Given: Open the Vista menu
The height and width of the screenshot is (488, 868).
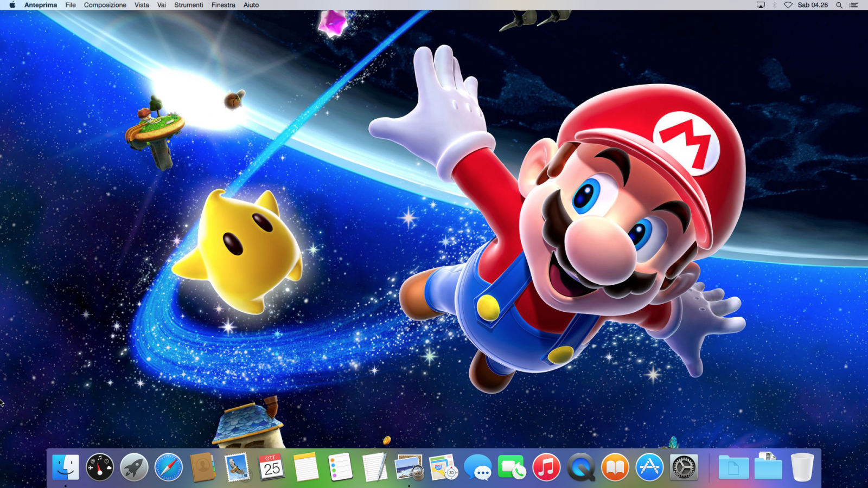Looking at the screenshot, I should [x=142, y=5].
